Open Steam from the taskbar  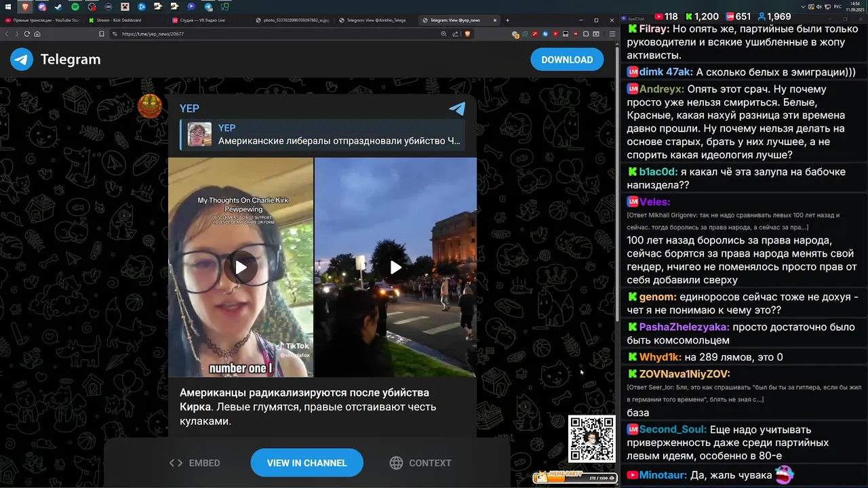tap(58, 7)
